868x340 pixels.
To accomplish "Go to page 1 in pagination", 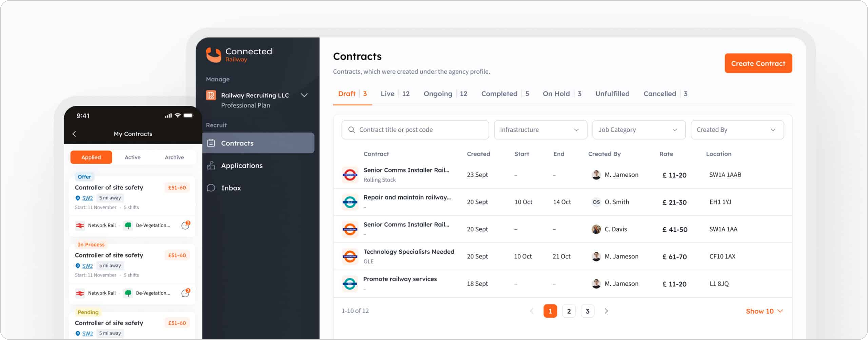I will click(x=550, y=311).
